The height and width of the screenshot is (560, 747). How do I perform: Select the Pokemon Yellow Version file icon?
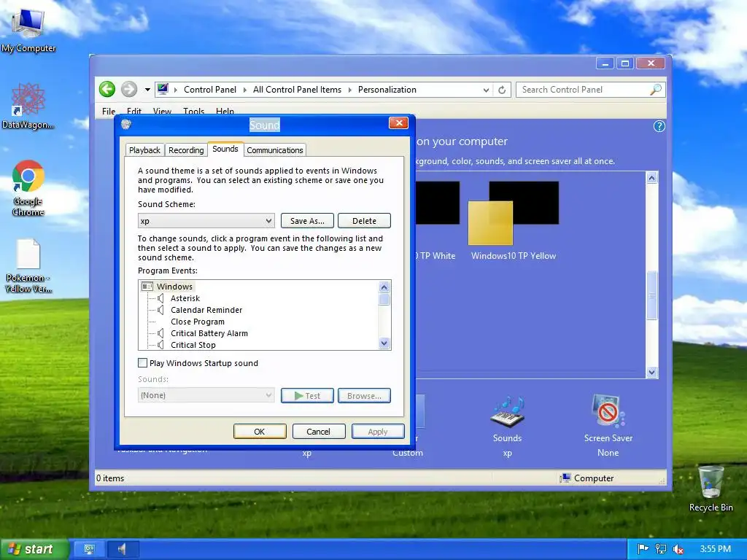point(28,265)
